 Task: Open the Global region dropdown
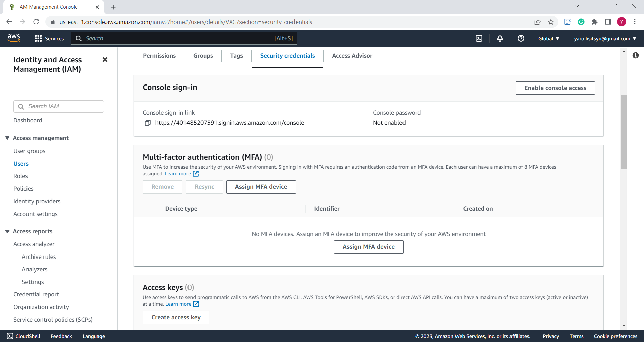(x=548, y=38)
